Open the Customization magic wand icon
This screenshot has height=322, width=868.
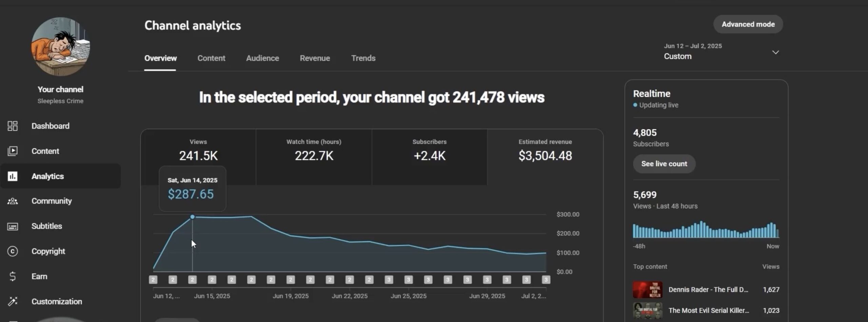[x=13, y=301]
